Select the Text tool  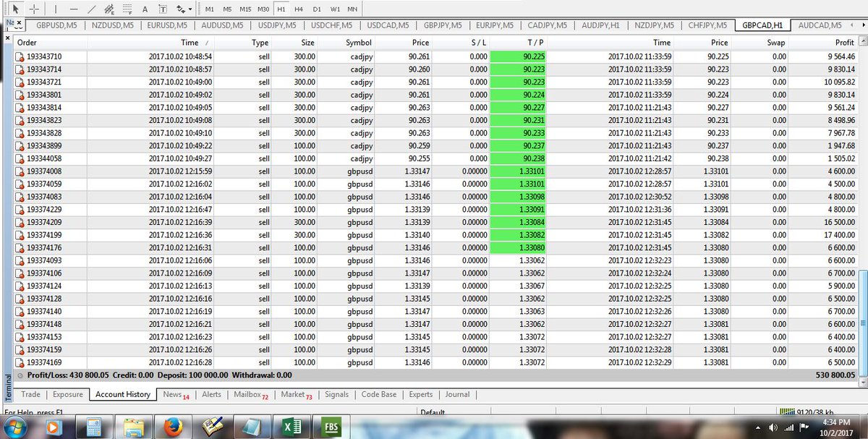(x=145, y=9)
